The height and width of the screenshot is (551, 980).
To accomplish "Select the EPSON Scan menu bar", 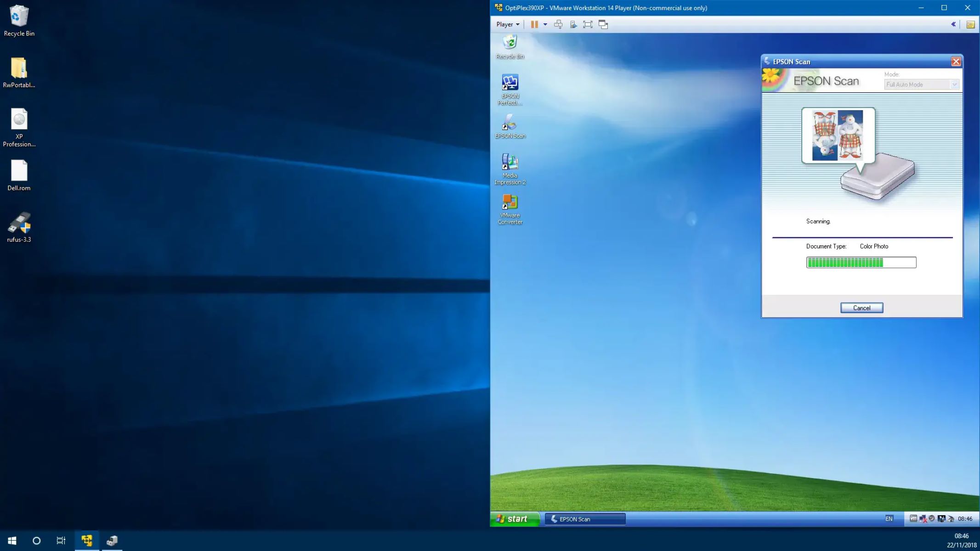I will coord(861,61).
